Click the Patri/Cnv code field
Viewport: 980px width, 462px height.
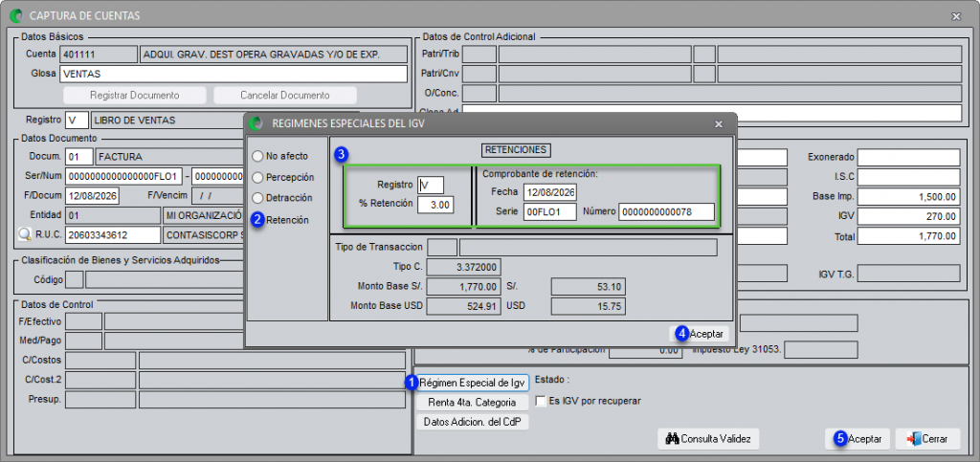(479, 74)
